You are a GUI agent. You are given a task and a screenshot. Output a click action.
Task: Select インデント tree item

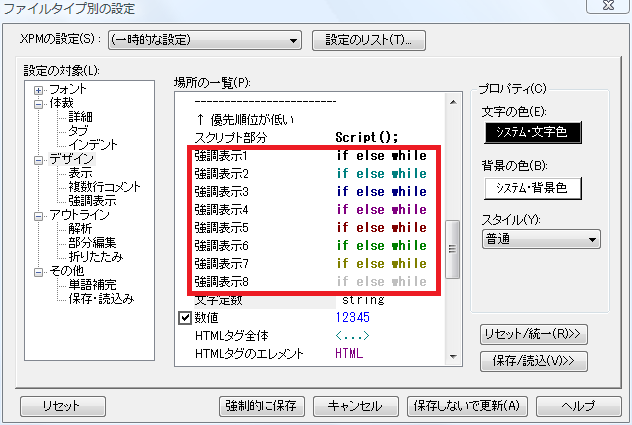click(93, 145)
